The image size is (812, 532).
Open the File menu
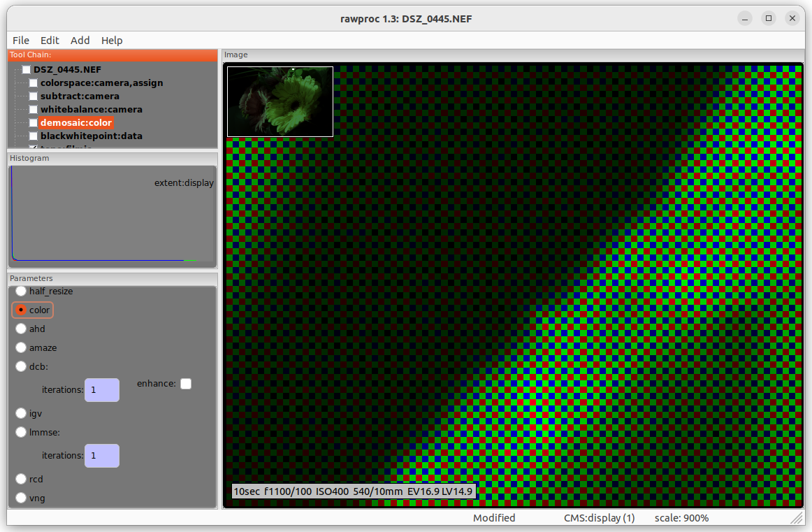click(21, 41)
